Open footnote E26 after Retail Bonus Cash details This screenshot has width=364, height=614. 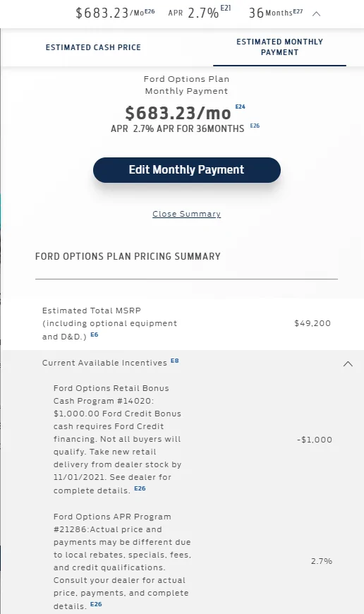pyautogui.click(x=140, y=488)
